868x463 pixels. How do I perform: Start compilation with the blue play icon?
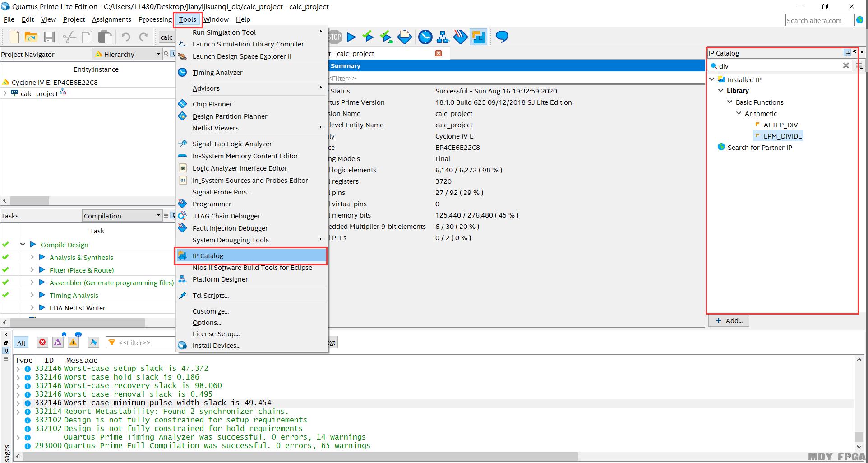click(351, 37)
